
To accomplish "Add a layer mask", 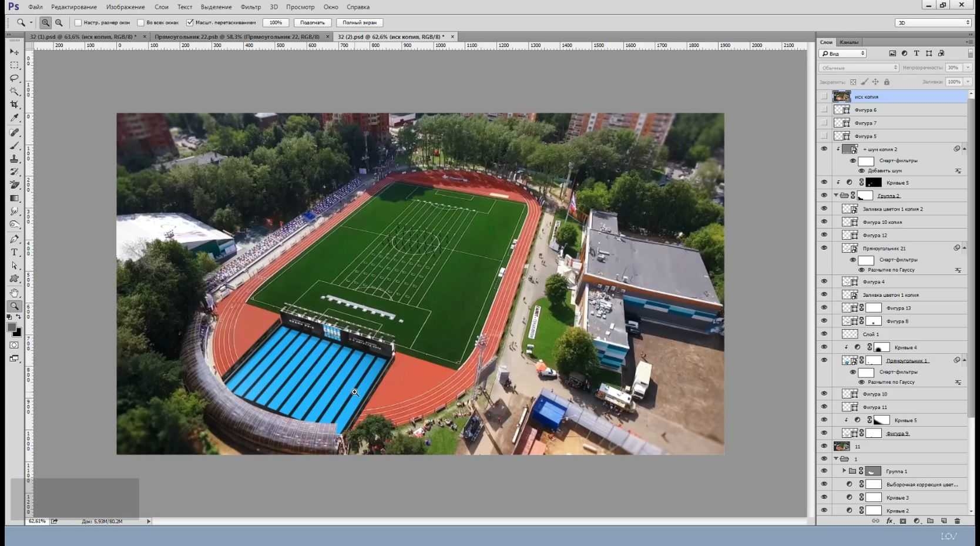I will coord(903,521).
